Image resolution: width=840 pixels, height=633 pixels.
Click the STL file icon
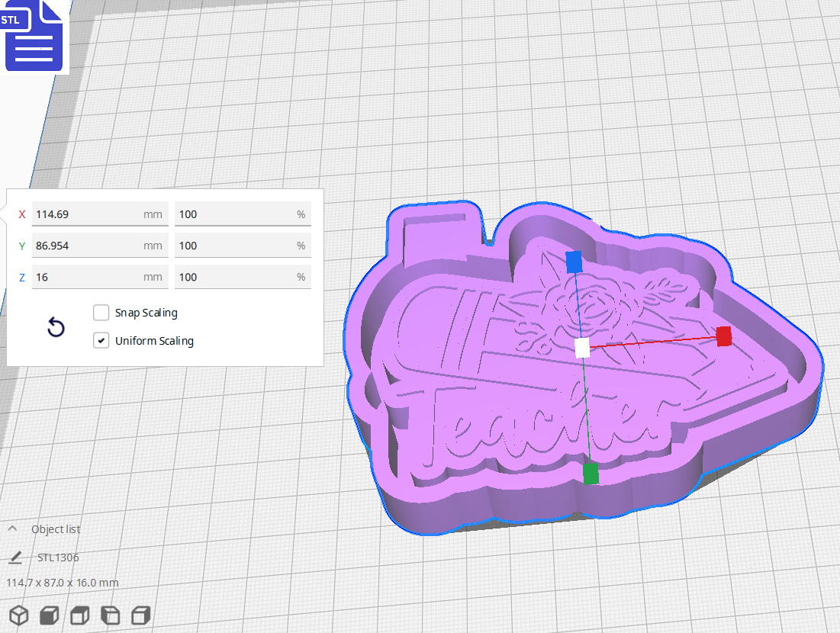pyautogui.click(x=34, y=36)
